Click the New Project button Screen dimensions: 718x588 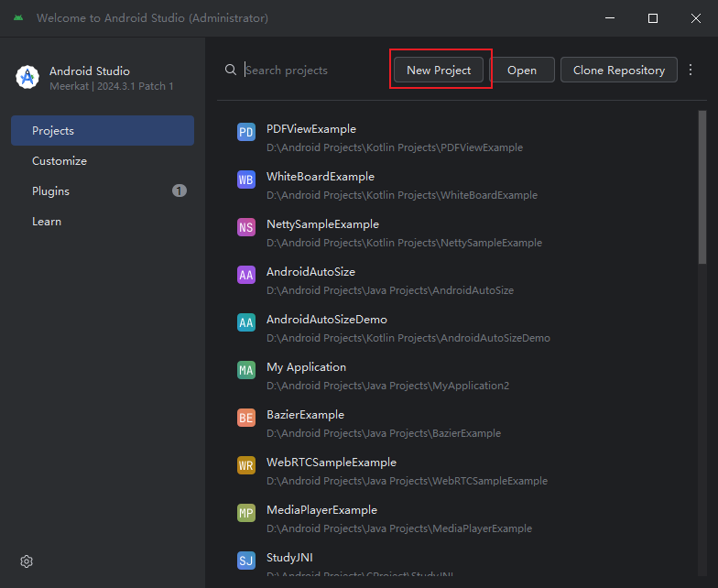pos(439,71)
